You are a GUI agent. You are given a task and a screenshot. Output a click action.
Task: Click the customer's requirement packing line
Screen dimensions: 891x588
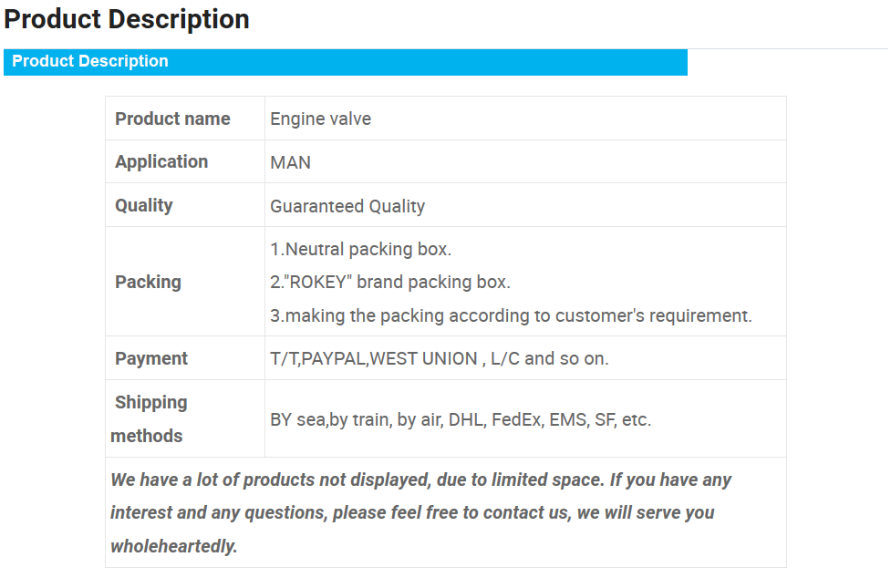click(511, 315)
